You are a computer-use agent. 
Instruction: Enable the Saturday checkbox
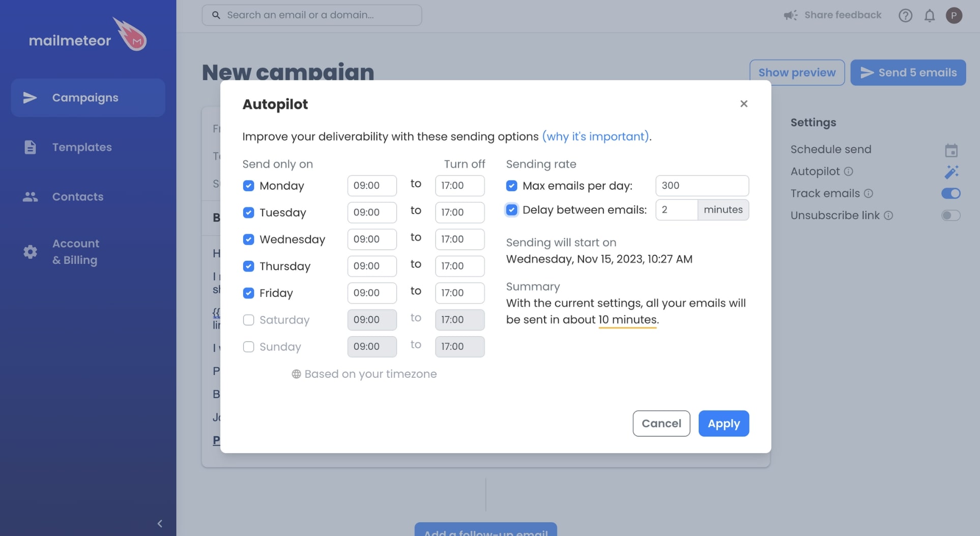click(248, 320)
